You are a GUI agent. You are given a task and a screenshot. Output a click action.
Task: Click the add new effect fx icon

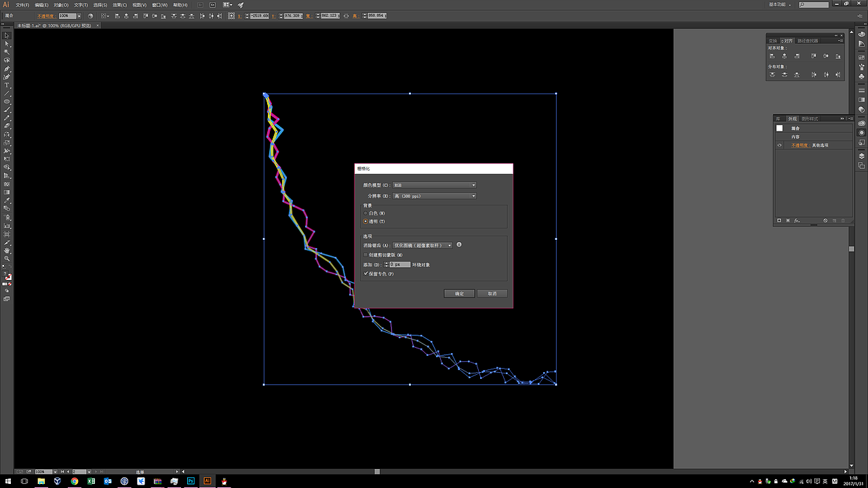[x=797, y=221]
